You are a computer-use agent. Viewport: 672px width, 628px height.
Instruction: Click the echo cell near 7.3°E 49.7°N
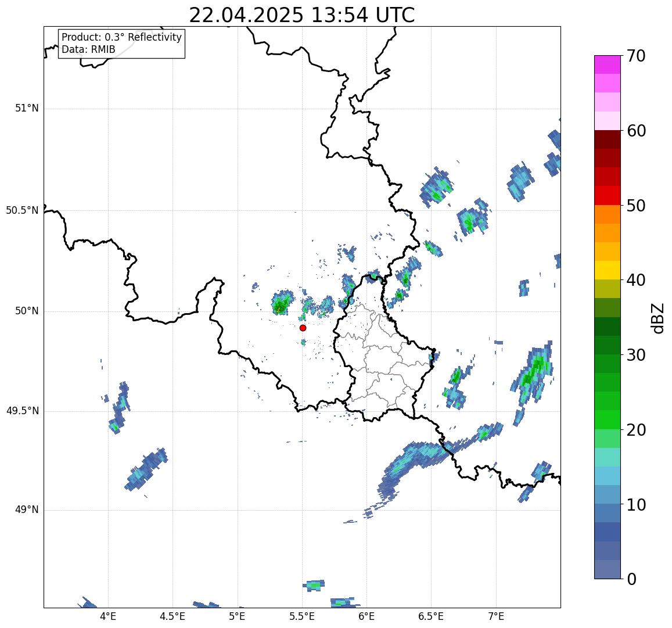tap(532, 374)
